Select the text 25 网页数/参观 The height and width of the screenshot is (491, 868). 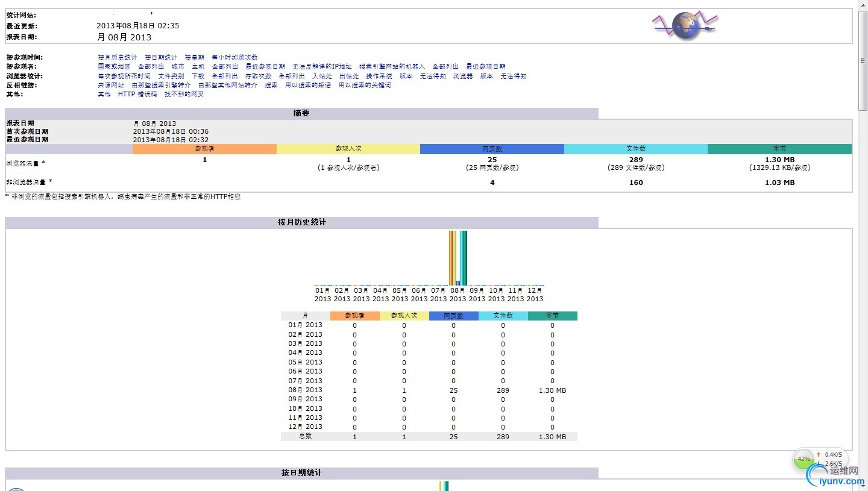click(492, 168)
